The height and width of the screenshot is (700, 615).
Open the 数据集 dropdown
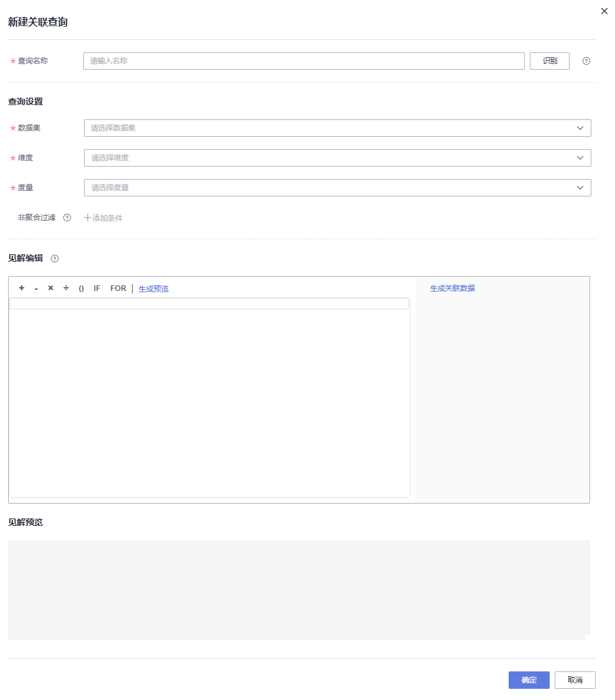(x=337, y=128)
